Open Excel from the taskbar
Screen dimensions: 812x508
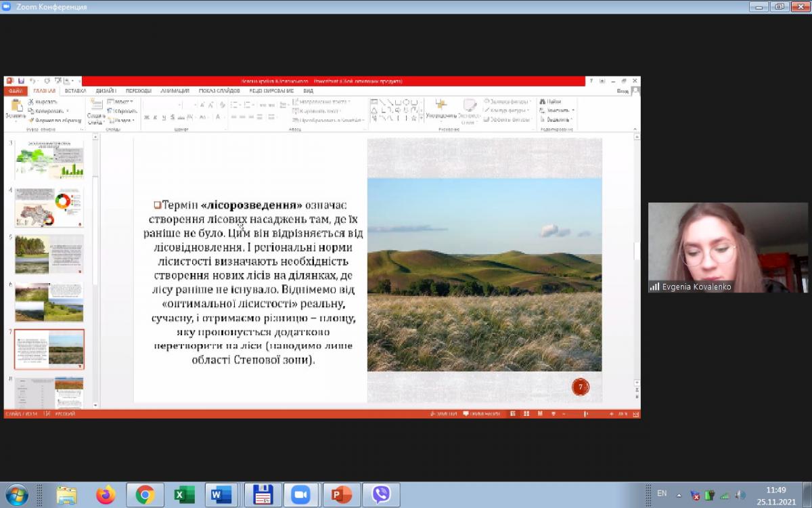(x=184, y=495)
